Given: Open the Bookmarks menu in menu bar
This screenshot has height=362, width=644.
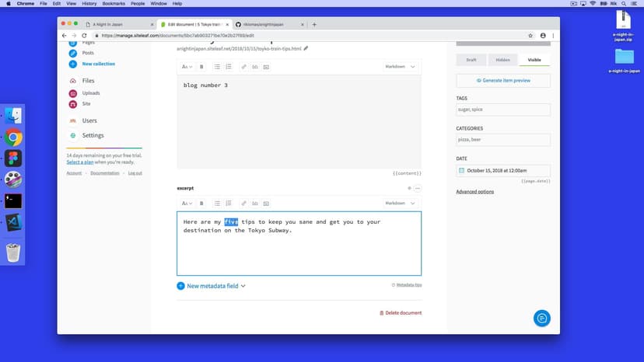Looking at the screenshot, I should [114, 4].
